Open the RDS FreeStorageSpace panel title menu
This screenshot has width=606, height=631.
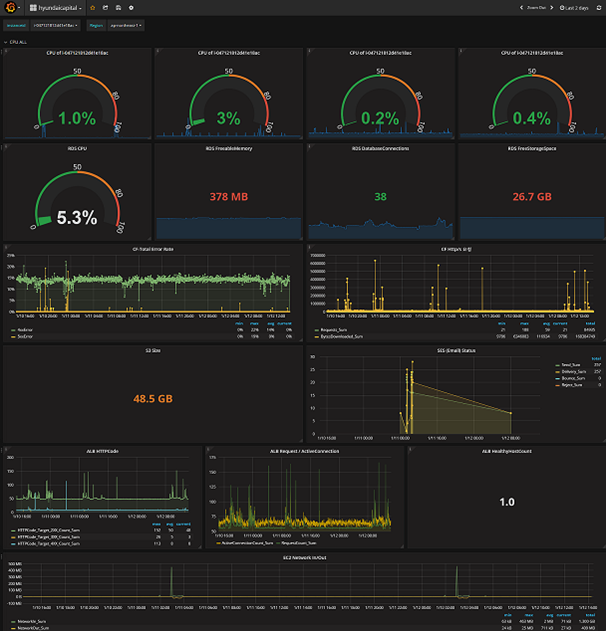tap(532, 148)
